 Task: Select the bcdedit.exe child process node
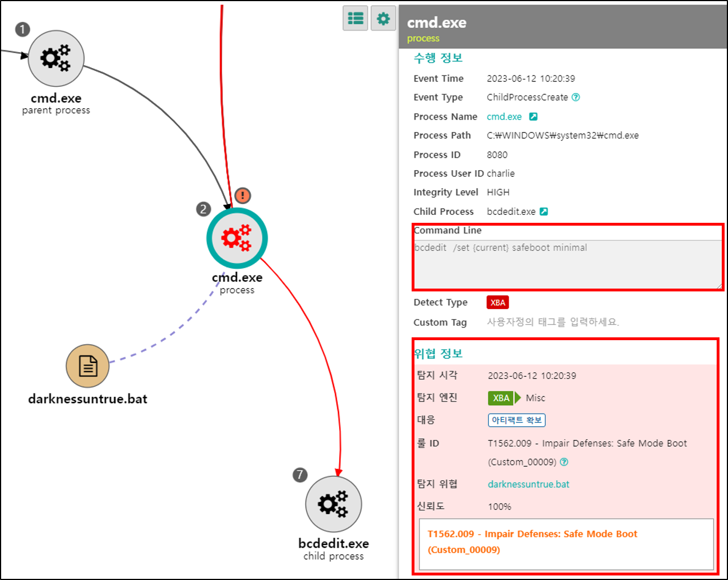click(x=333, y=504)
